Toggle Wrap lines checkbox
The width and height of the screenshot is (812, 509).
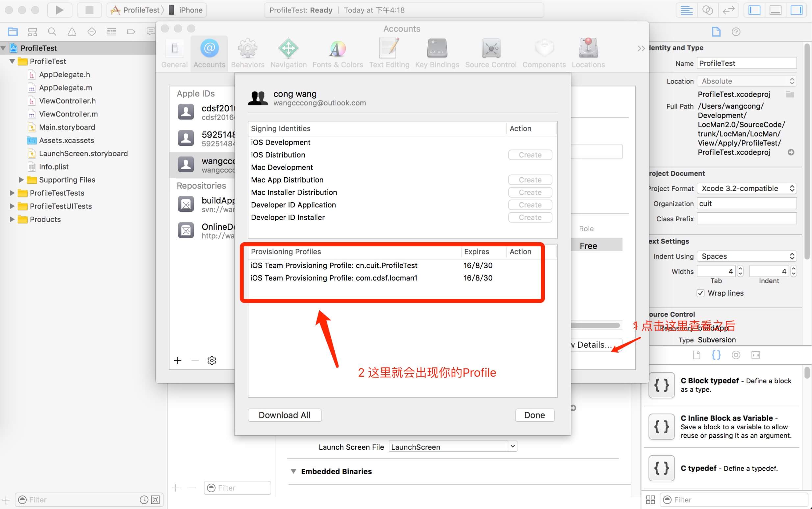pos(701,292)
